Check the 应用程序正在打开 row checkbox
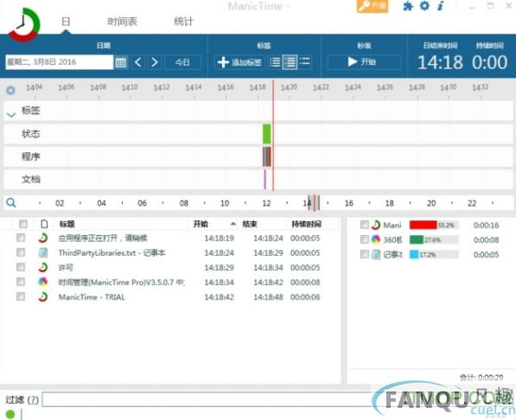This screenshot has height=420, width=516. (x=21, y=238)
